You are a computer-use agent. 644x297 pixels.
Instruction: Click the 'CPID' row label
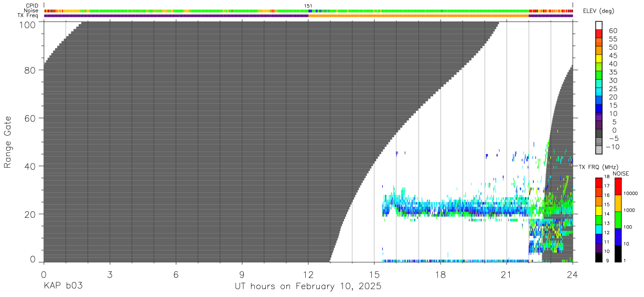tap(33, 6)
